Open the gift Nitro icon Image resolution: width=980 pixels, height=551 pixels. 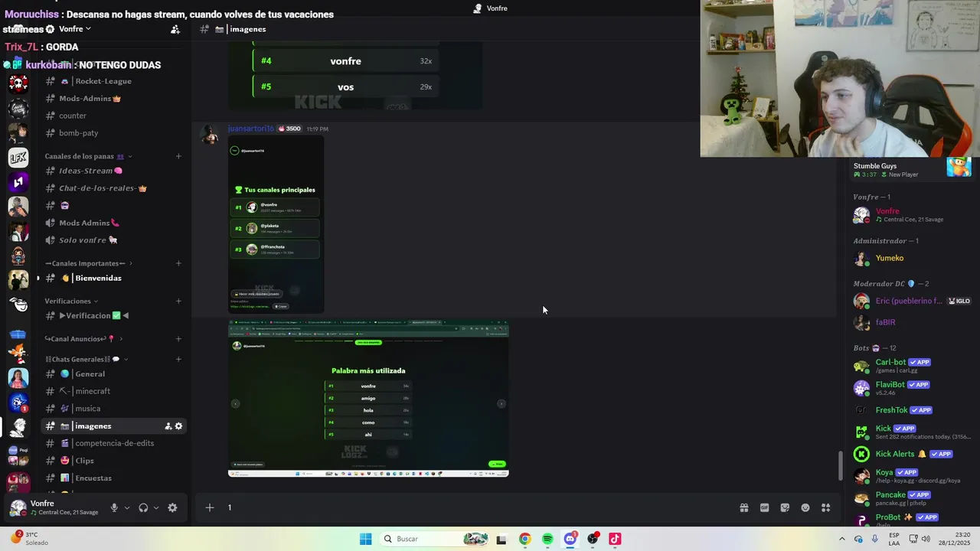(x=743, y=507)
